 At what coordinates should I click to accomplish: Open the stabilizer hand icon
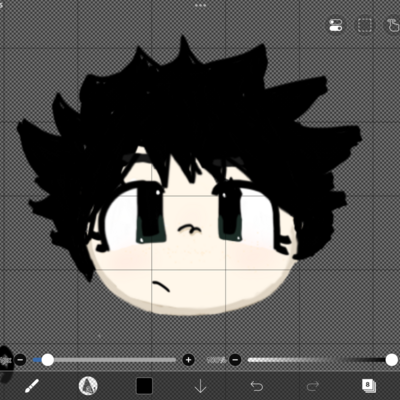(394, 25)
